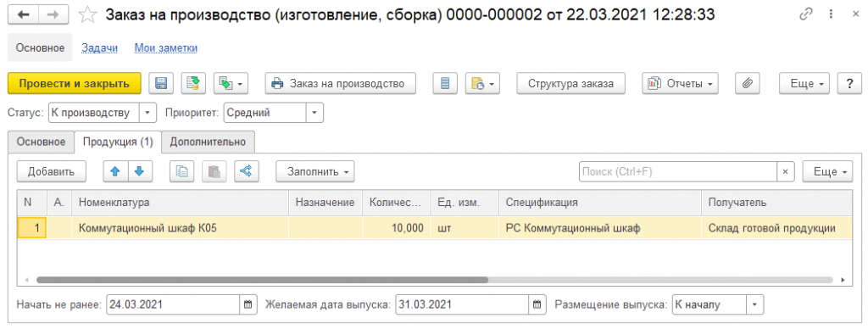Move the row up with the blue up arrow
This screenshot has width=868, height=329.
[115, 171]
